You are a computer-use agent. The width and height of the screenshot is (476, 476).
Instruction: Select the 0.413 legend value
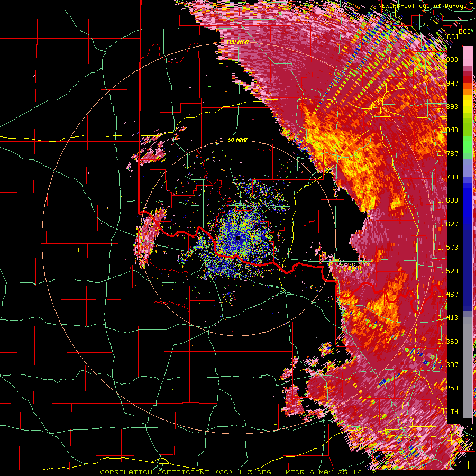click(x=448, y=318)
